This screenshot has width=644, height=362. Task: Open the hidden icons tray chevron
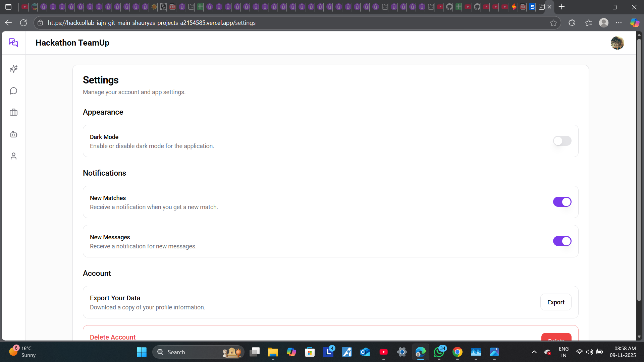[534, 352]
